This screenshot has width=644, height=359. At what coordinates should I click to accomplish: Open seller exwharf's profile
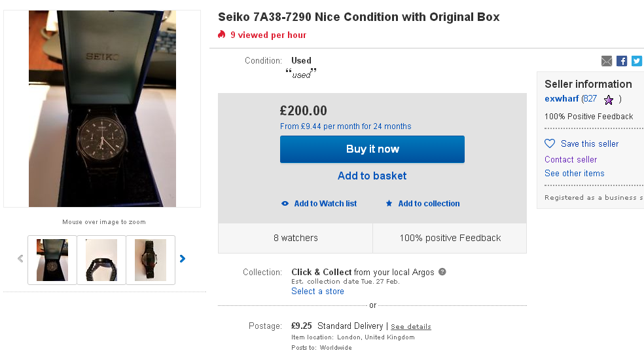[562, 99]
